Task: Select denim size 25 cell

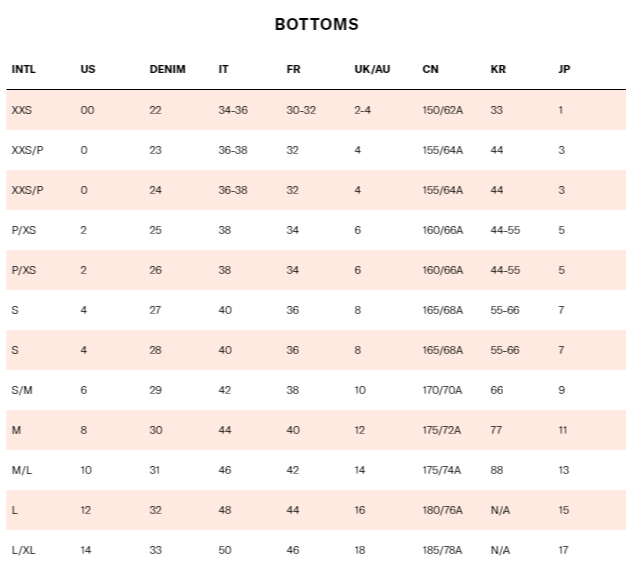Action: pyautogui.click(x=155, y=230)
